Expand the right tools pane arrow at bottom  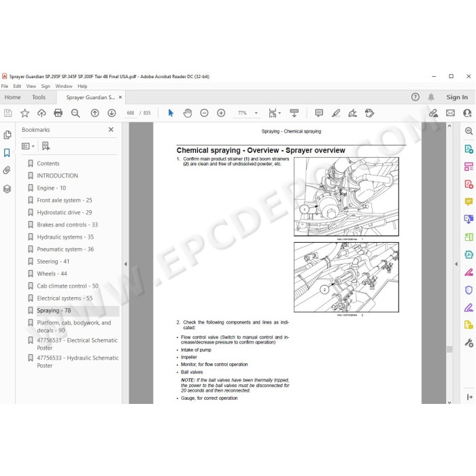pyautogui.click(x=469, y=396)
